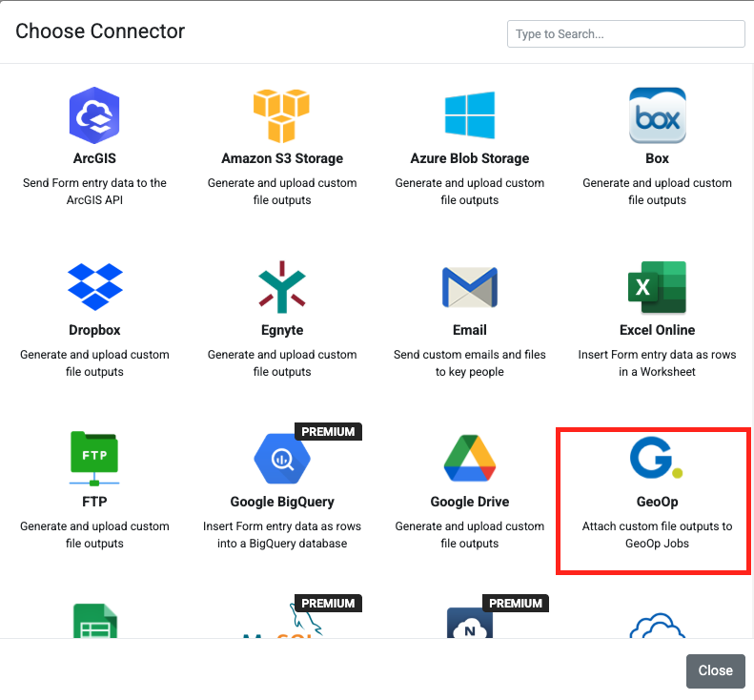
Task: Choose the blue outlined cloud icon
Action: [658, 626]
